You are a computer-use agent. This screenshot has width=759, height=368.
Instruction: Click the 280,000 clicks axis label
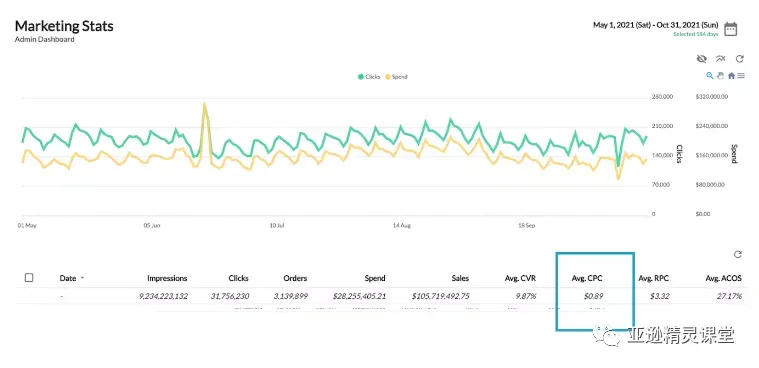[x=662, y=97]
